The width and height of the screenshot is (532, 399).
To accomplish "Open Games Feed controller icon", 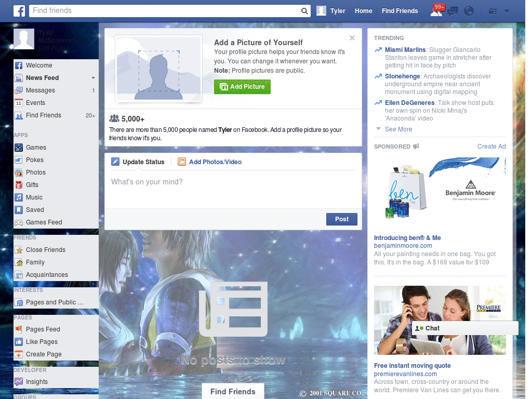I will [x=19, y=222].
